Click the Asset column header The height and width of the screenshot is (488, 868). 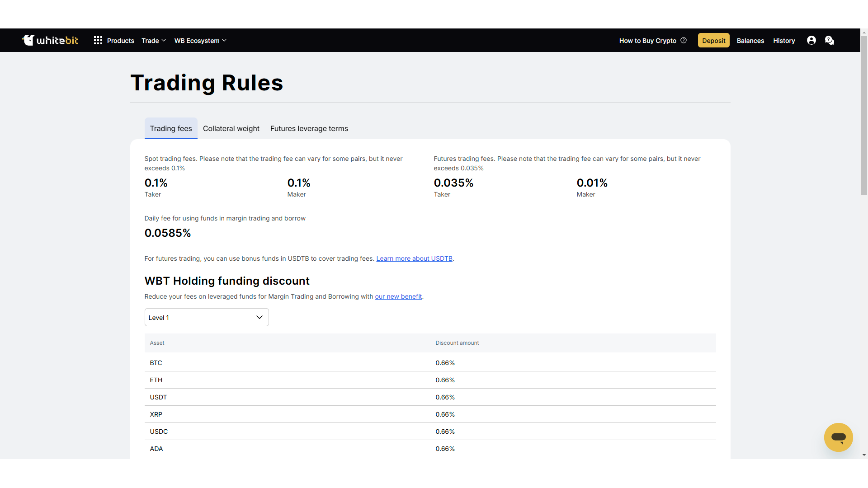[157, 343]
